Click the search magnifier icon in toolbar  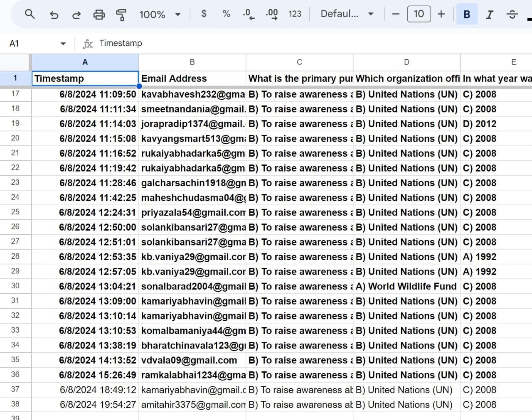(x=30, y=14)
